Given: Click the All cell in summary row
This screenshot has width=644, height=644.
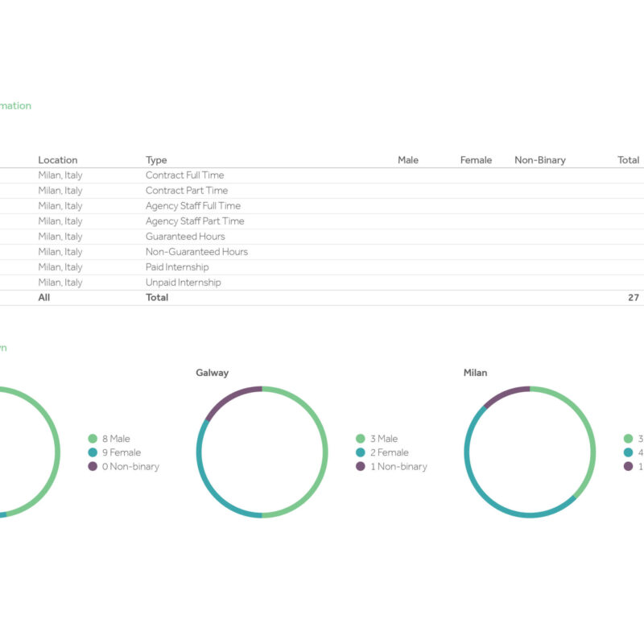Looking at the screenshot, I should [x=44, y=297].
